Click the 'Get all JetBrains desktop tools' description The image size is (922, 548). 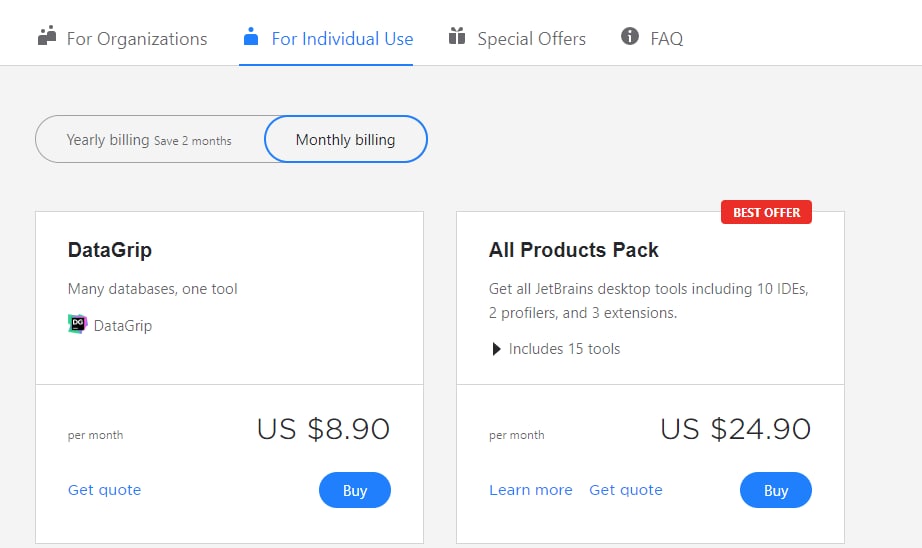649,300
